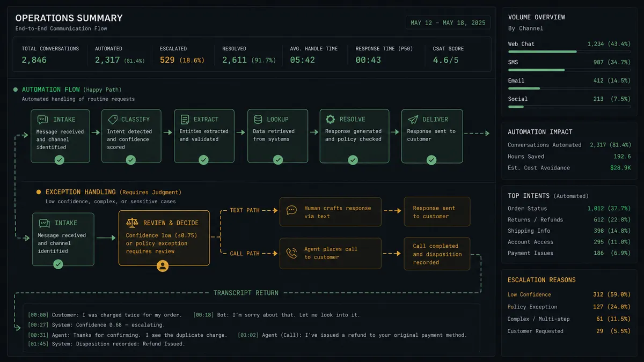Click the Resolved value 2,611
This screenshot has width=644, height=362.
(x=235, y=60)
